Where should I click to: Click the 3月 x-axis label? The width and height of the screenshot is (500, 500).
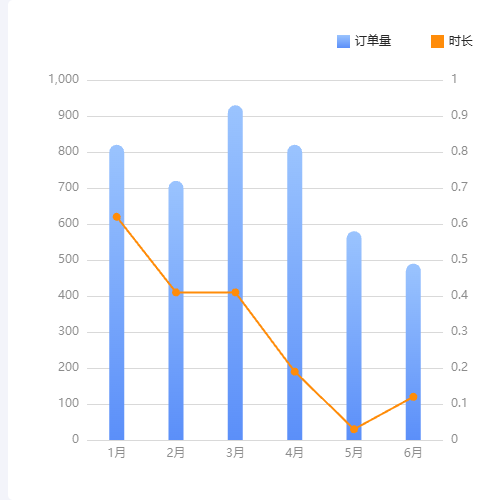pyautogui.click(x=235, y=453)
